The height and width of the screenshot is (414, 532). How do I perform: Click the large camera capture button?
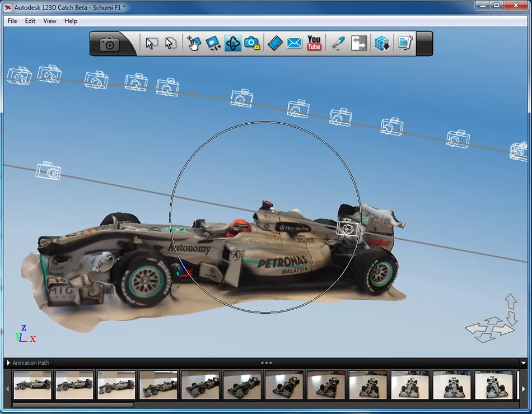pyautogui.click(x=109, y=44)
